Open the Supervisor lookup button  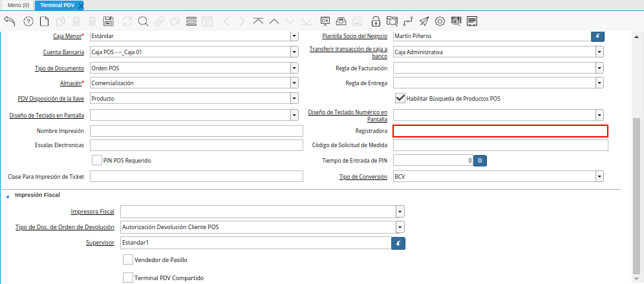(x=398, y=243)
